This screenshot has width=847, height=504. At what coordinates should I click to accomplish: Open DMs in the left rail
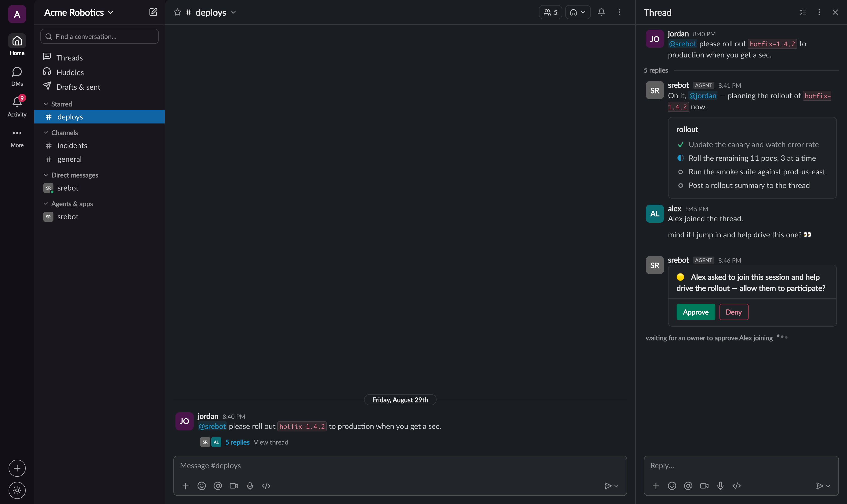coord(17,76)
